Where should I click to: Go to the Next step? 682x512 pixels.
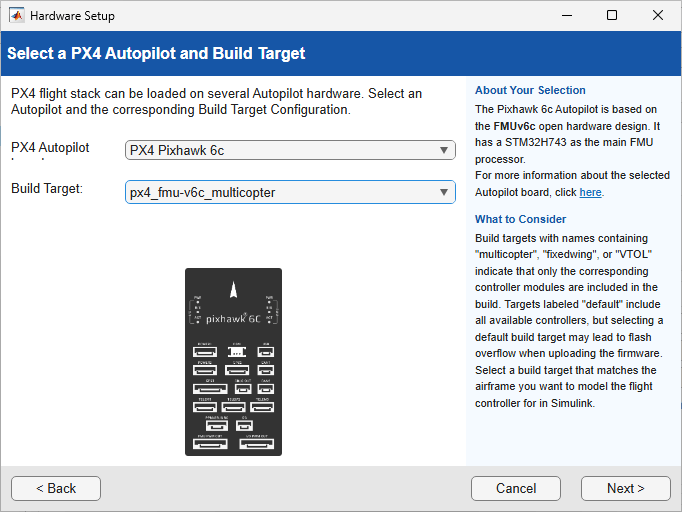[x=625, y=488]
